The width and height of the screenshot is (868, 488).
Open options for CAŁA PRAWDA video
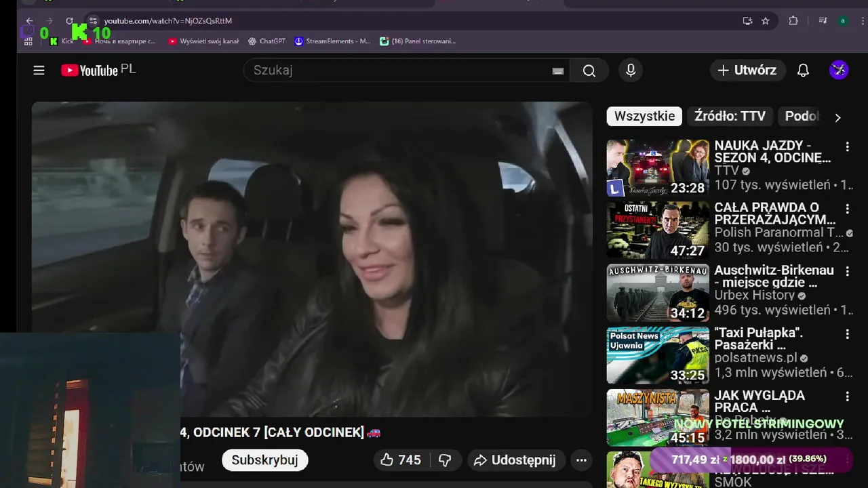tap(847, 209)
